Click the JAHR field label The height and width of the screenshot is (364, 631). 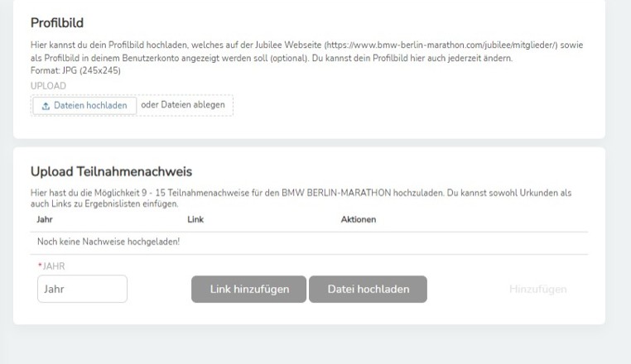coord(54,266)
